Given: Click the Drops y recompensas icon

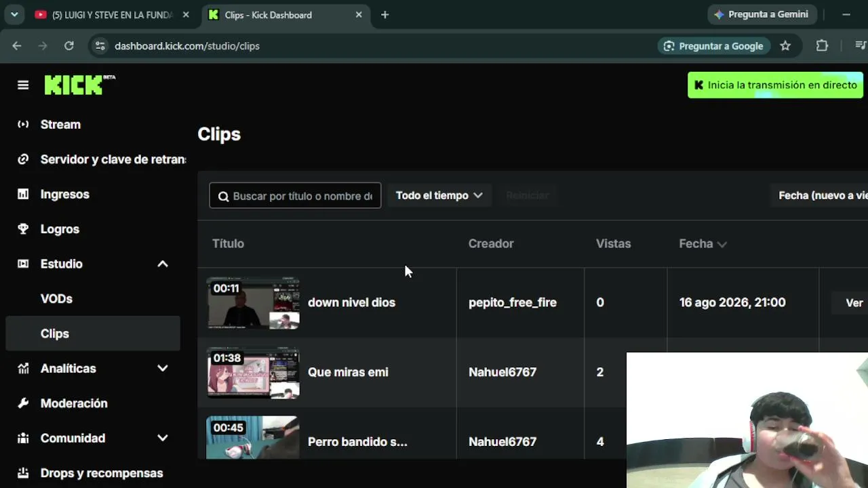Looking at the screenshot, I should [23, 473].
